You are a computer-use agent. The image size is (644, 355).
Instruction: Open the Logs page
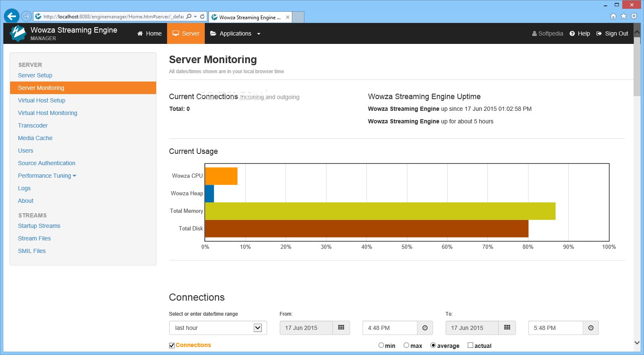click(24, 188)
